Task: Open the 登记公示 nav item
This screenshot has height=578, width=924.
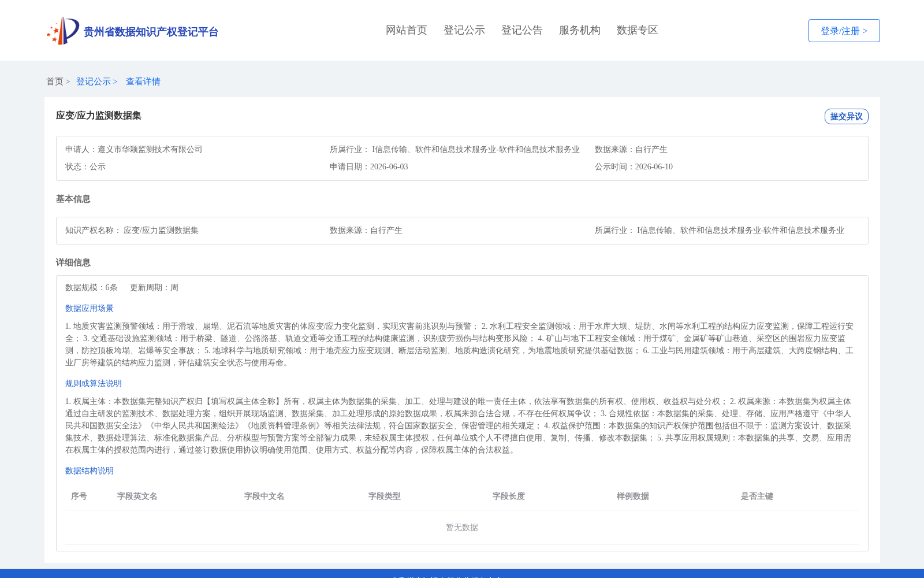Action: pyautogui.click(x=464, y=30)
